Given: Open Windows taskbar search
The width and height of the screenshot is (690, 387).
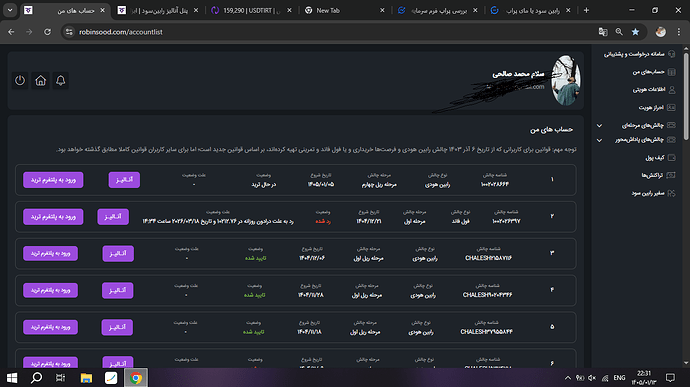Looking at the screenshot, I should (x=37, y=378).
